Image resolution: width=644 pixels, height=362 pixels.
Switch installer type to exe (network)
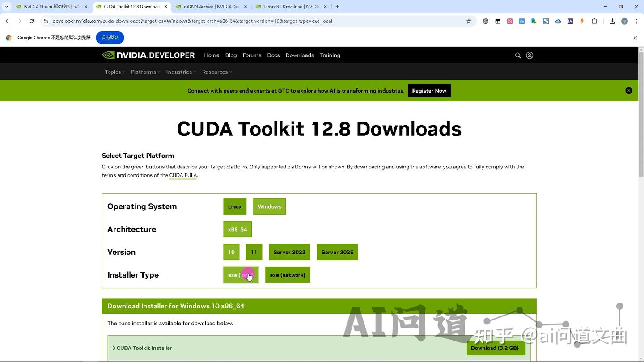click(x=288, y=275)
